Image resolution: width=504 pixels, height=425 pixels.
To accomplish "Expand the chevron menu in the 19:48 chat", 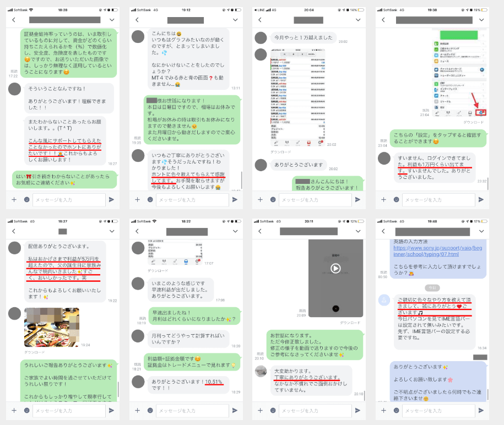I will [481, 232].
